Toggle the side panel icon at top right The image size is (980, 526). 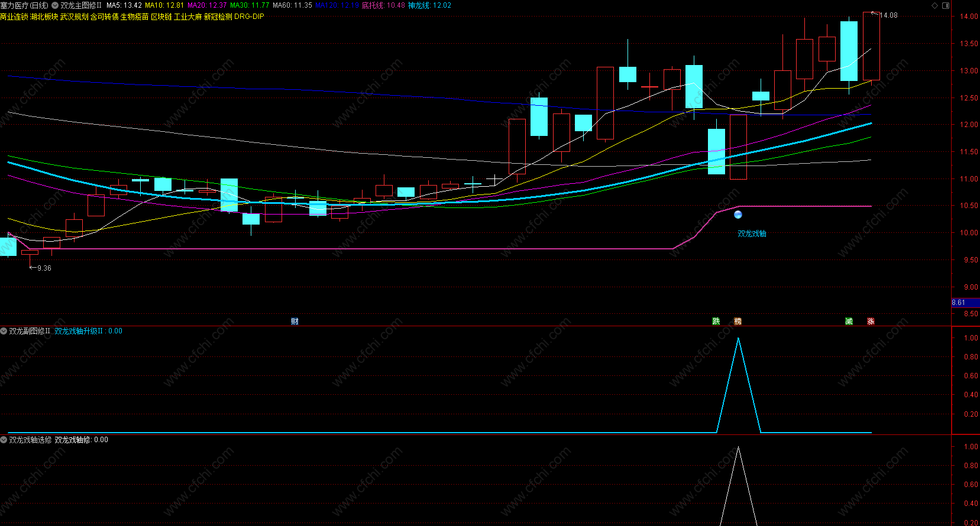pyautogui.click(x=945, y=5)
